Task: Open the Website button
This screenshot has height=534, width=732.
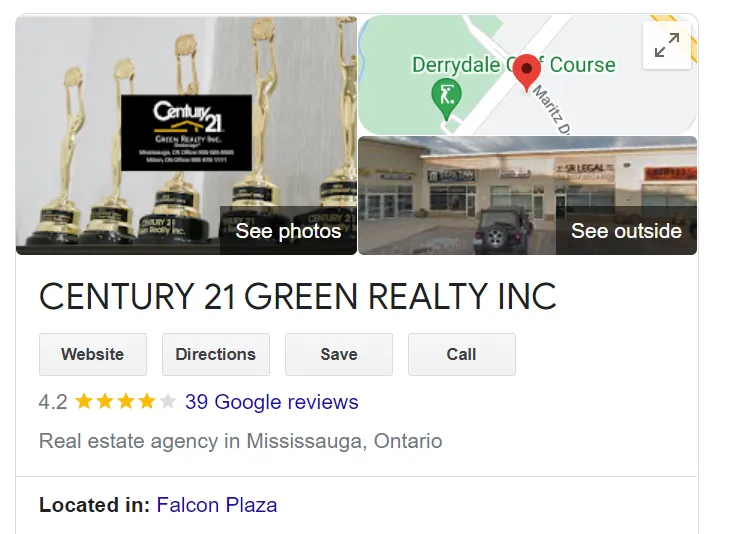Action: pyautogui.click(x=93, y=354)
